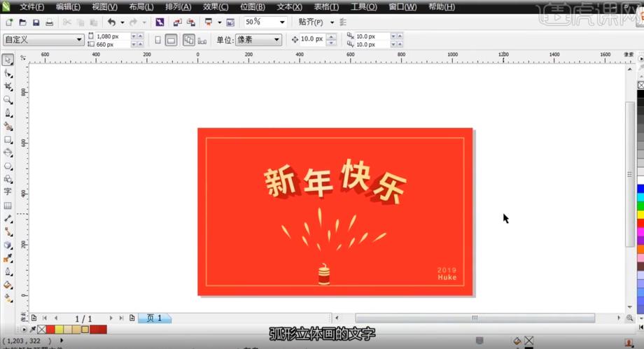
Task: Toggle portrait page orientation
Action: point(157,40)
